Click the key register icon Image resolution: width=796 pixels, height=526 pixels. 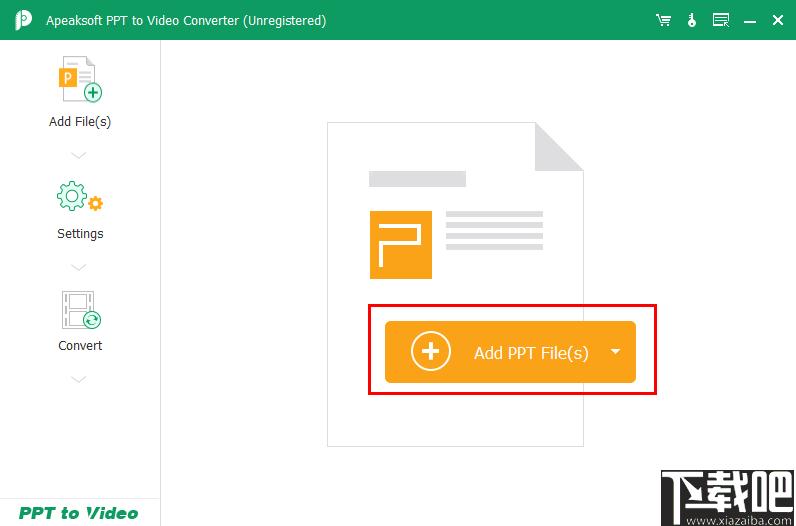pyautogui.click(x=691, y=20)
